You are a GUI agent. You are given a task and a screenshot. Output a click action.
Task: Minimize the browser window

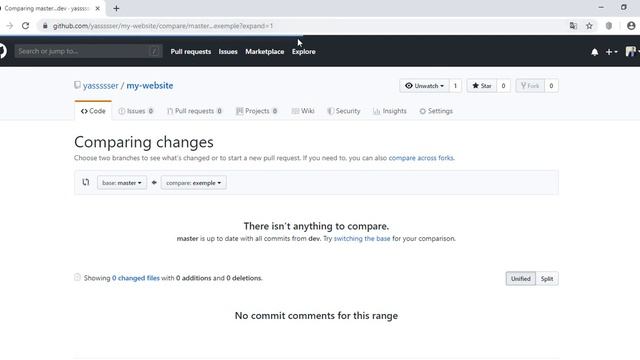click(x=601, y=7)
